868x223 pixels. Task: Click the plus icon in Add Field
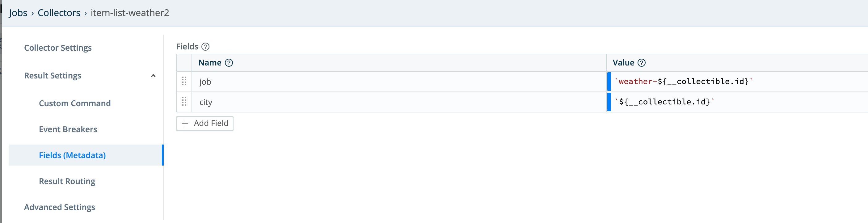coord(185,123)
